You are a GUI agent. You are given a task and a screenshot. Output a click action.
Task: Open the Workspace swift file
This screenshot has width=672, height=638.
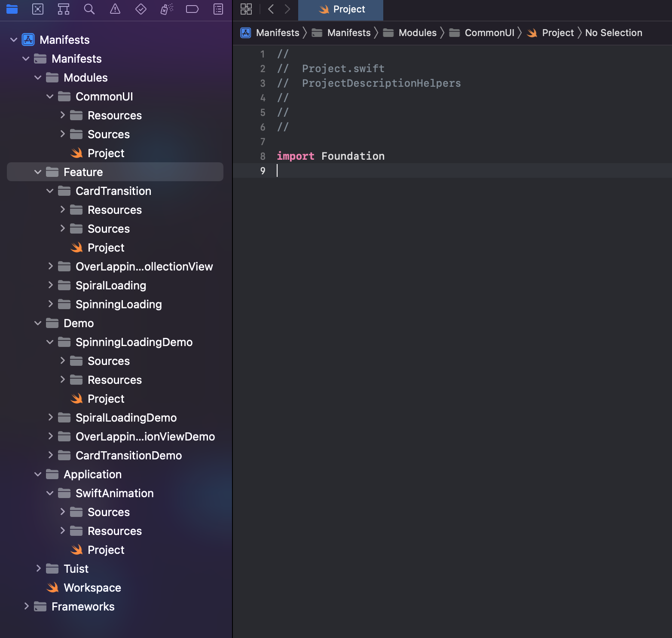(84, 588)
